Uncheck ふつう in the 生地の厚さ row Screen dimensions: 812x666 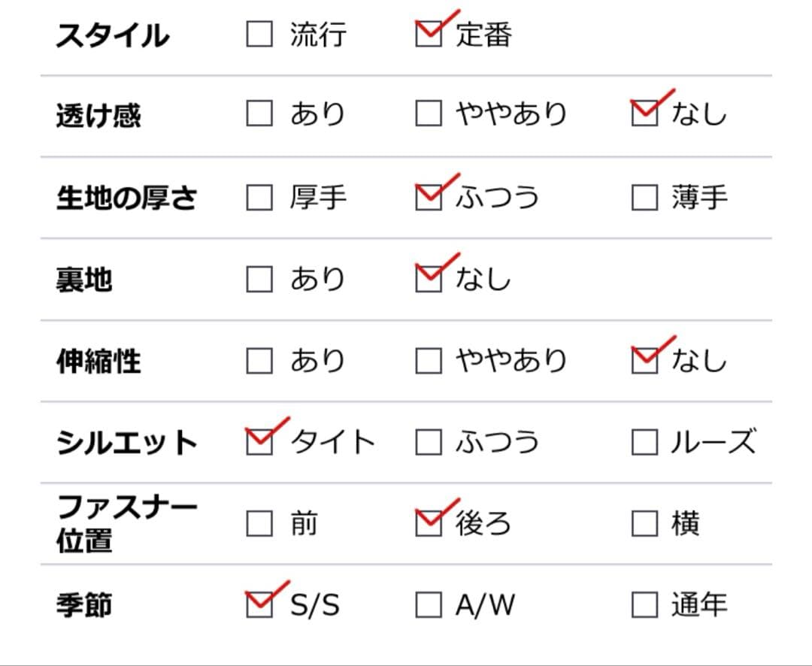(429, 198)
